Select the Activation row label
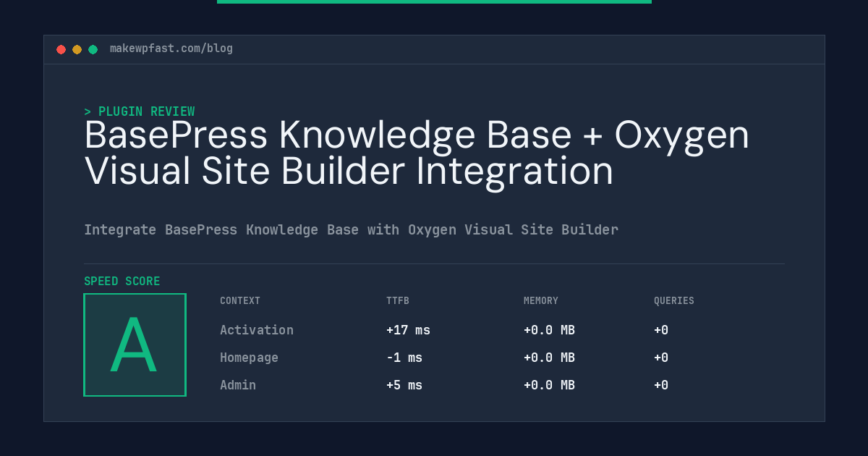This screenshot has width=868, height=456. (x=257, y=330)
